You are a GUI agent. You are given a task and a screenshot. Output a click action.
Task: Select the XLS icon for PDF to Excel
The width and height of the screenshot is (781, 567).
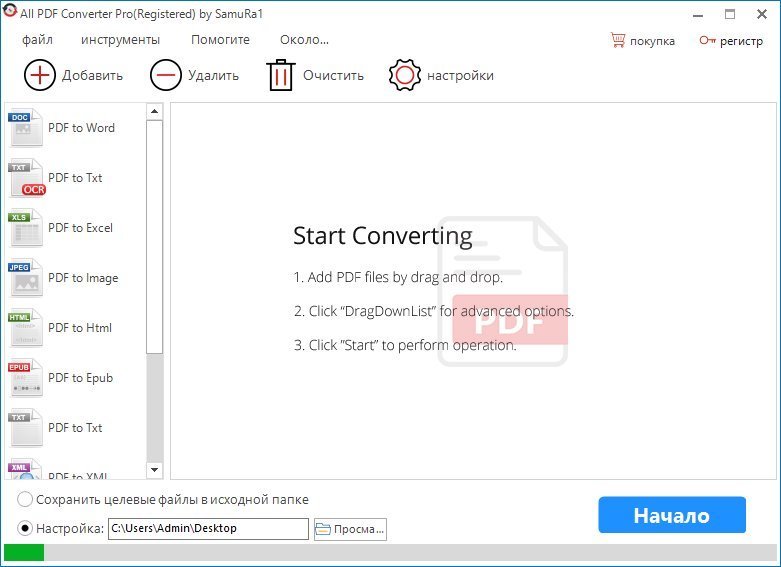(25, 228)
